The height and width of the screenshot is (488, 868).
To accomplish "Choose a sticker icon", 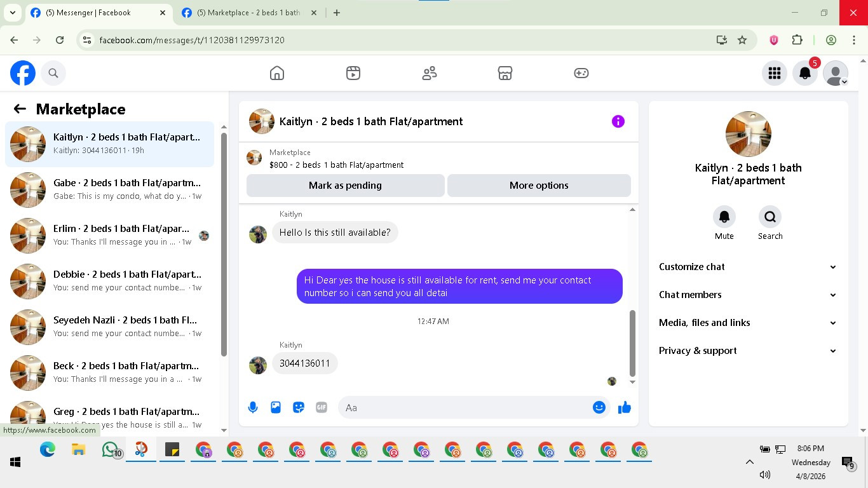I will 299,408.
